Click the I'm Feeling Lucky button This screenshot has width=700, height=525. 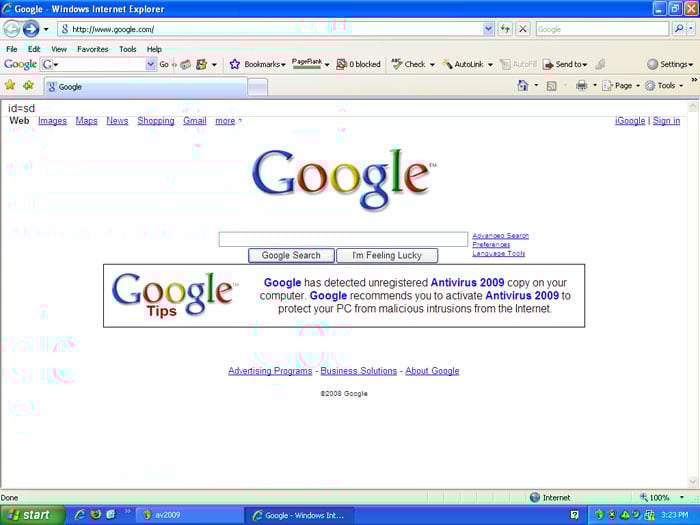[x=387, y=255]
